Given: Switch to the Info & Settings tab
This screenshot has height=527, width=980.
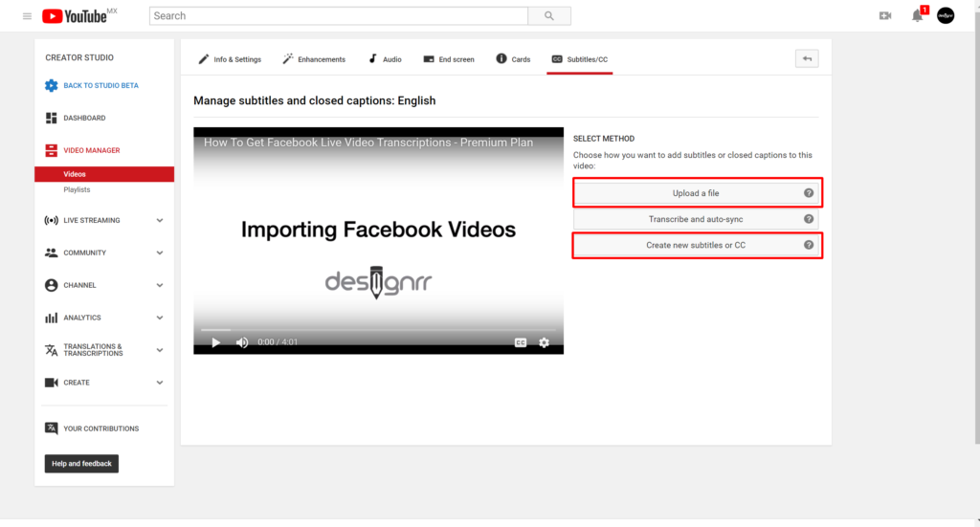Looking at the screenshot, I should tap(230, 59).
